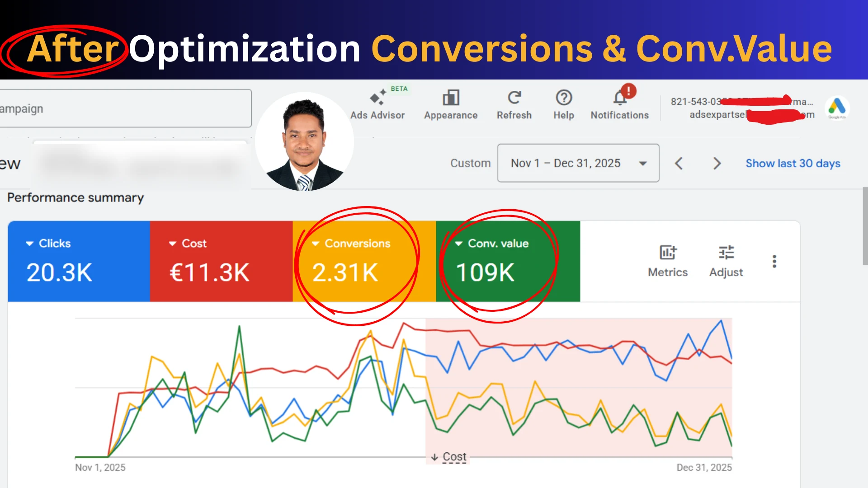
Task: Click the profile photo thumbnail
Action: point(304,141)
